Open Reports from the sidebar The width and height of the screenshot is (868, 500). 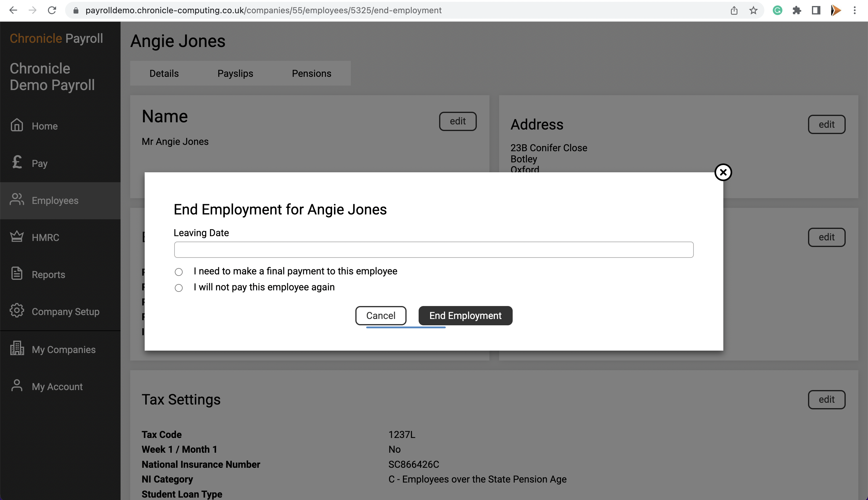point(48,274)
